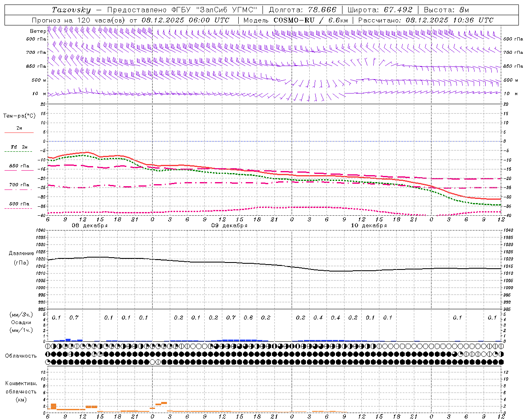Click the (км) unit under convective cloudiness
This screenshot has width=525, height=420.
pyautogui.click(x=21, y=399)
